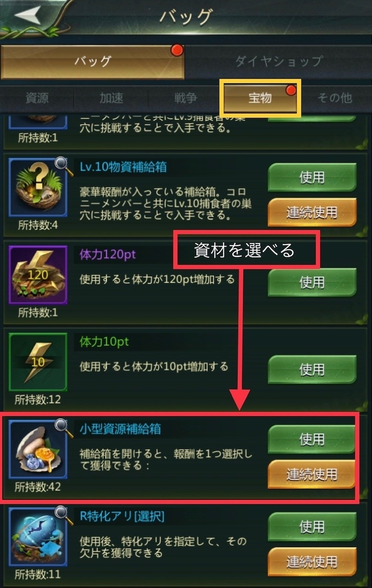
Task: Open the Lv.10物資補給箱 item icon
Action: tap(38, 187)
